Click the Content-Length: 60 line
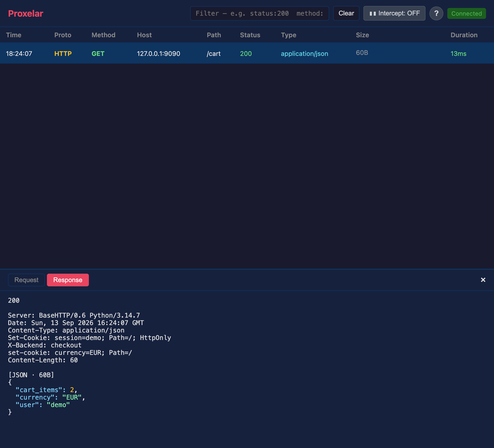This screenshot has width=494, height=448. coord(43,360)
